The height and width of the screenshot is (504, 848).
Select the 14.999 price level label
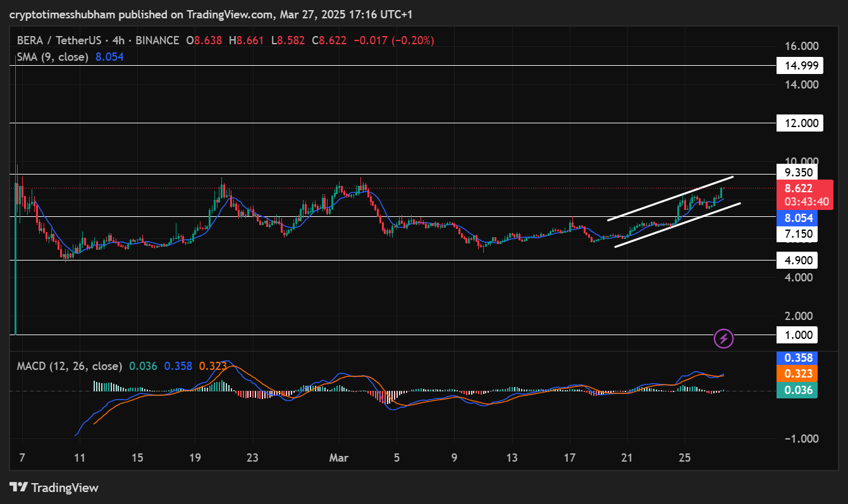tap(799, 65)
